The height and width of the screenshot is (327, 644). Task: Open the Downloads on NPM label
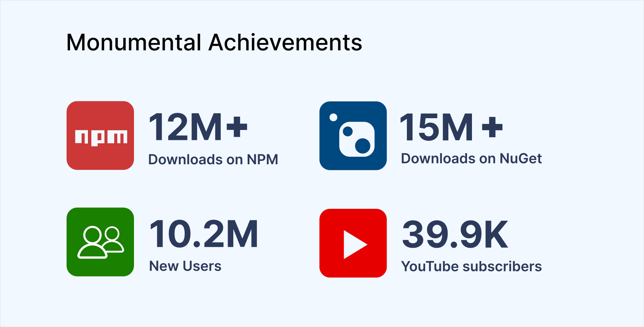point(213,159)
